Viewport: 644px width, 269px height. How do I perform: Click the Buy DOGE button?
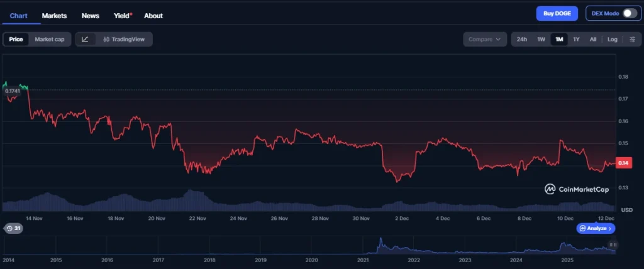point(557,13)
